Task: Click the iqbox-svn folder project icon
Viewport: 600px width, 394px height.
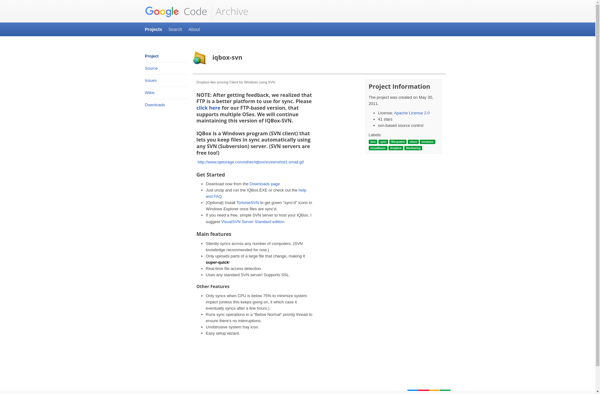Action: (x=199, y=58)
